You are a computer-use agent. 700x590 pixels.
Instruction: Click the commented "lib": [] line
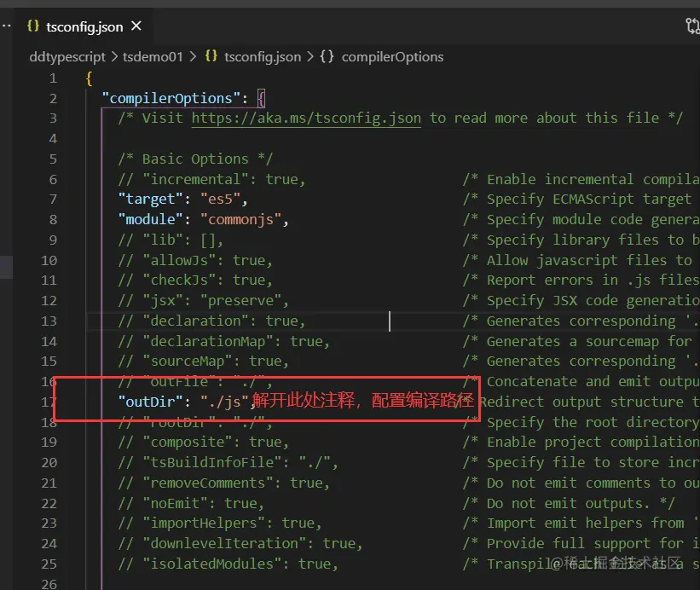pyautogui.click(x=171, y=240)
